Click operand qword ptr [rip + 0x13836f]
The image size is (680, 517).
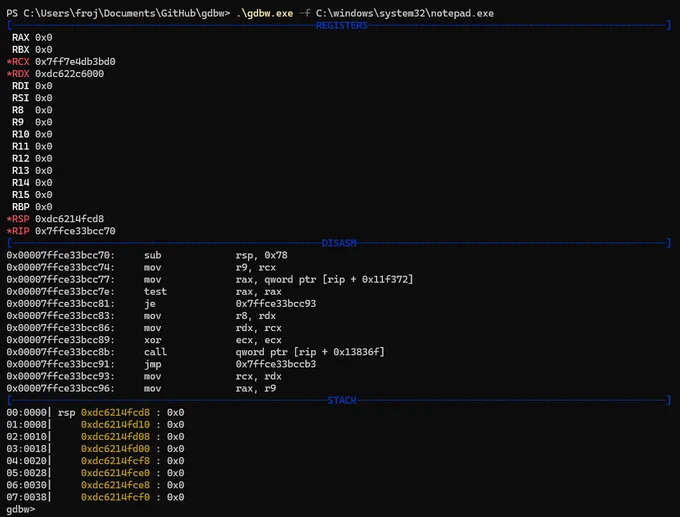tap(310, 352)
